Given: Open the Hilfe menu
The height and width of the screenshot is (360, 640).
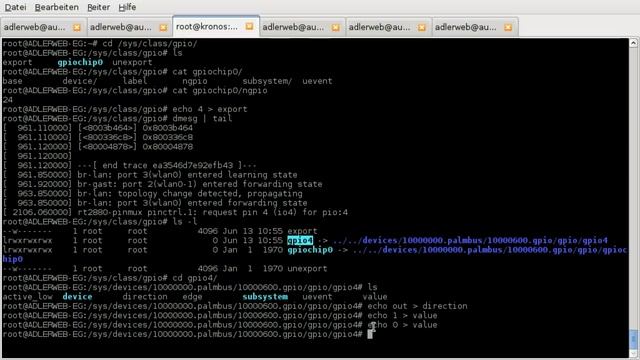Looking at the screenshot, I should click(x=127, y=7).
